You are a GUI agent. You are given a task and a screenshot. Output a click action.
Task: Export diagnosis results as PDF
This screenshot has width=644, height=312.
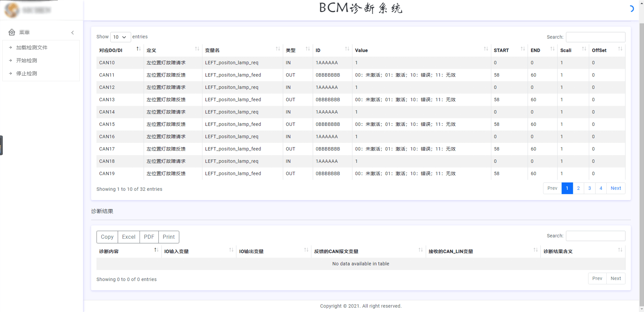tap(149, 237)
